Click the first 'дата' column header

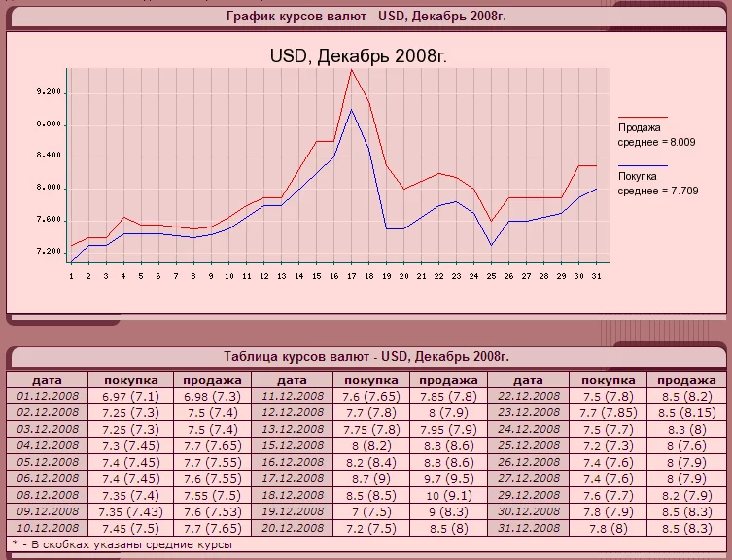coord(48,380)
